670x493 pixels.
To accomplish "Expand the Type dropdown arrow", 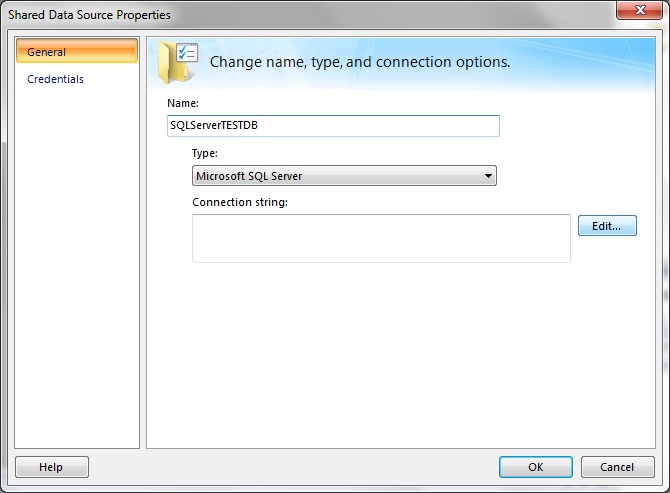I will pyautogui.click(x=488, y=176).
